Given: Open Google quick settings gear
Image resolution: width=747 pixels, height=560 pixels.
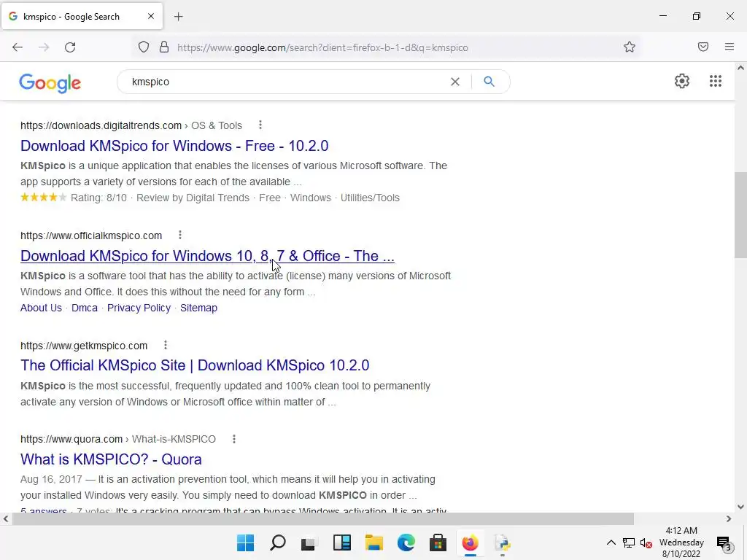Looking at the screenshot, I should (x=682, y=81).
